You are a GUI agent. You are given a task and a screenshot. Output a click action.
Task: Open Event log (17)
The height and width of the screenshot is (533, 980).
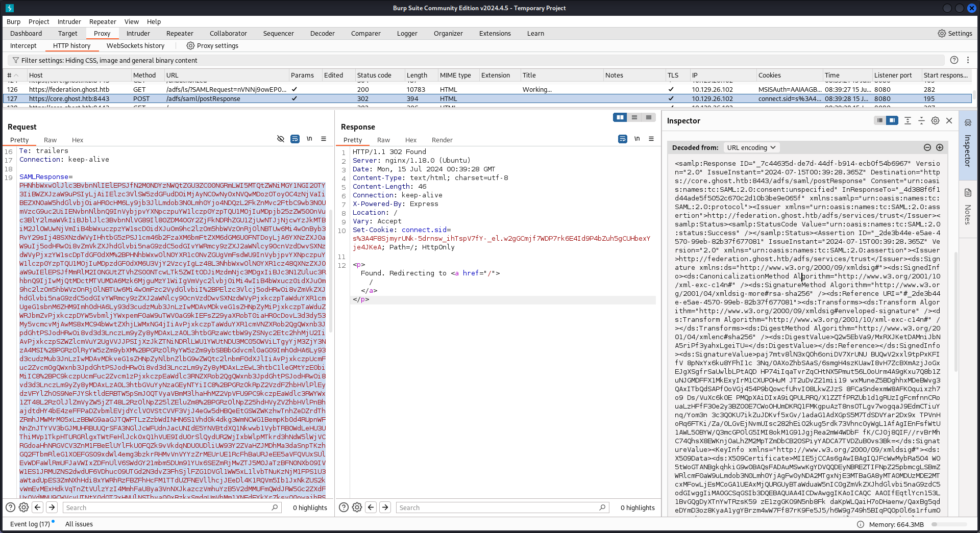point(30,524)
